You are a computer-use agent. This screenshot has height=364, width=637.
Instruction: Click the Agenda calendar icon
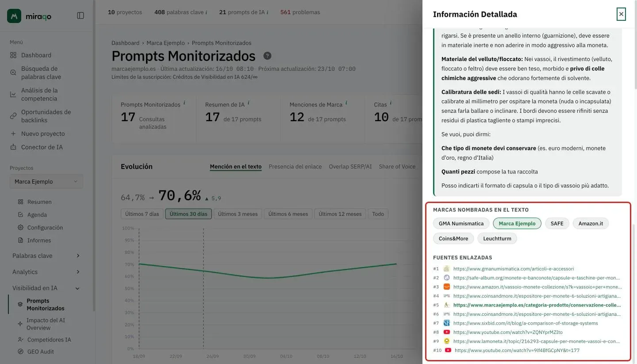pyautogui.click(x=20, y=215)
